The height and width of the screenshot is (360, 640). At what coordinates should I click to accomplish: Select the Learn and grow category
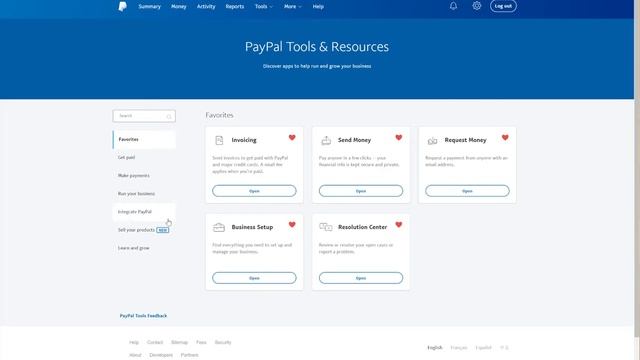click(144, 248)
